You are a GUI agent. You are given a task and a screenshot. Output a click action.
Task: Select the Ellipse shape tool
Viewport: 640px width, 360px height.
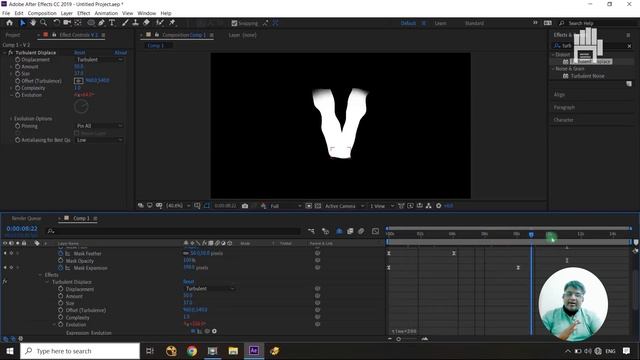tap(91, 23)
